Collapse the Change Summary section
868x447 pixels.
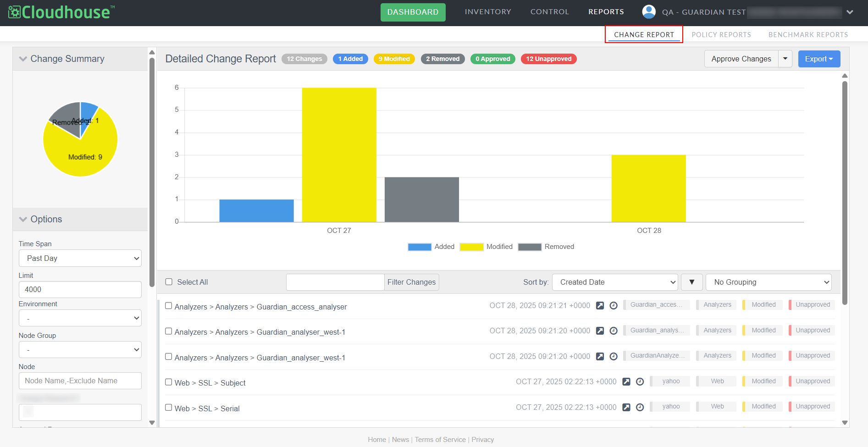pos(23,59)
